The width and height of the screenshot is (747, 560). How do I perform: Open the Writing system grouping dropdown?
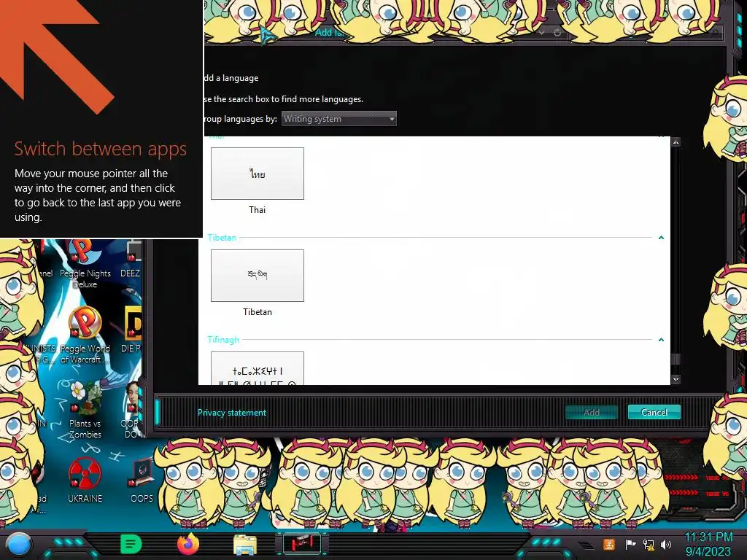coord(338,119)
